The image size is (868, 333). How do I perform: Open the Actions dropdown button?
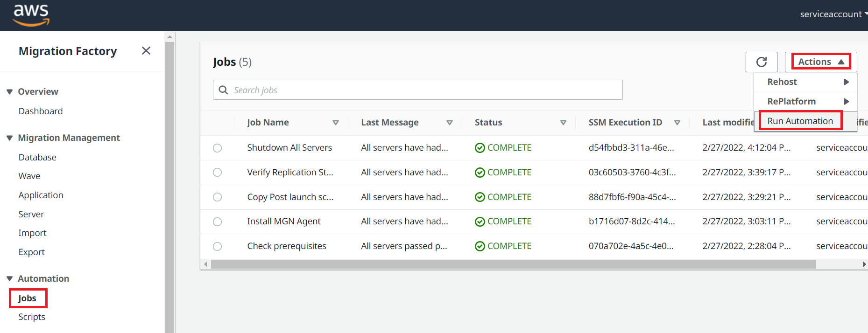click(821, 62)
